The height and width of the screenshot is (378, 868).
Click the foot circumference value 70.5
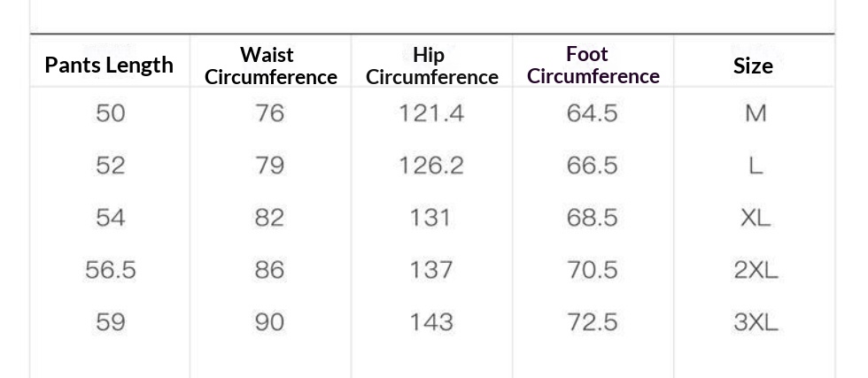(x=592, y=270)
